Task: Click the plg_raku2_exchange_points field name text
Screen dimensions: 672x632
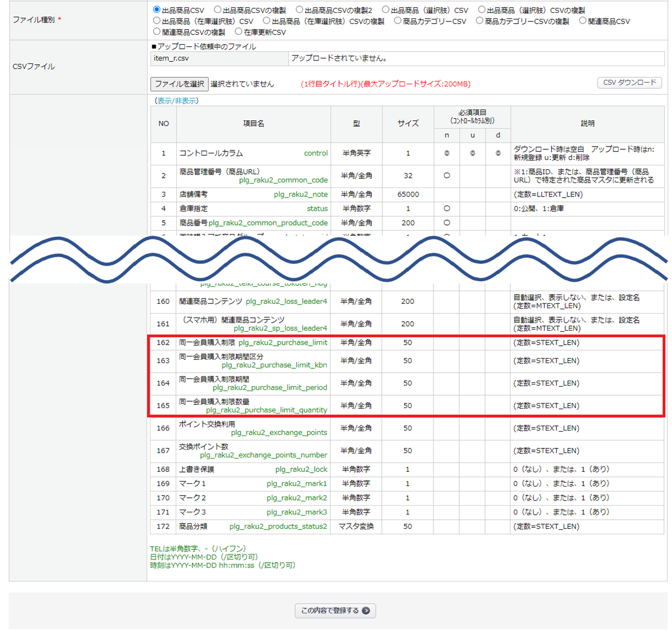Action: click(279, 433)
